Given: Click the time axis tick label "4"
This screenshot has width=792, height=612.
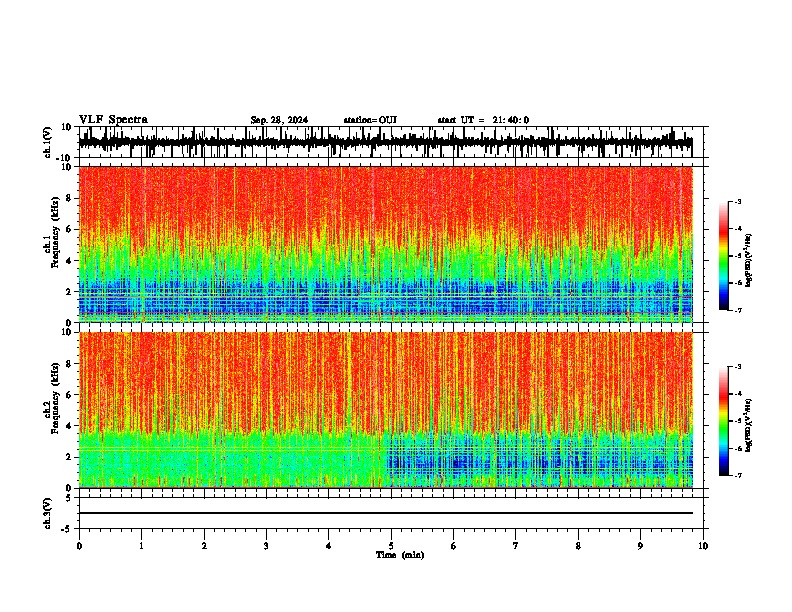Looking at the screenshot, I should coord(329,546).
